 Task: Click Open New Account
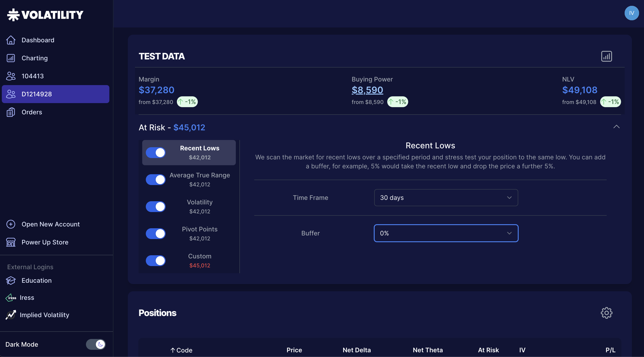click(x=50, y=224)
